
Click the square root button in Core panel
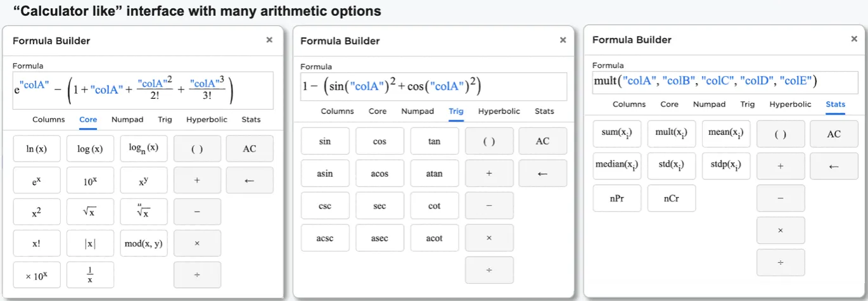90,212
